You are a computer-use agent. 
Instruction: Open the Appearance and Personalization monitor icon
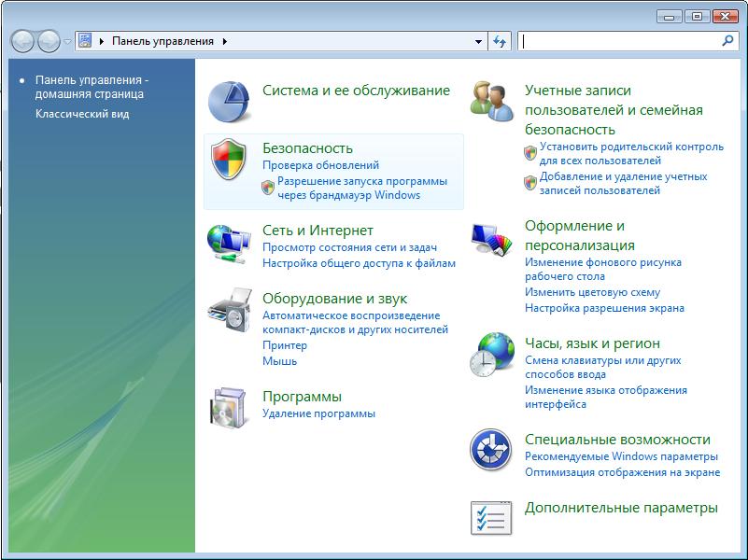click(491, 239)
